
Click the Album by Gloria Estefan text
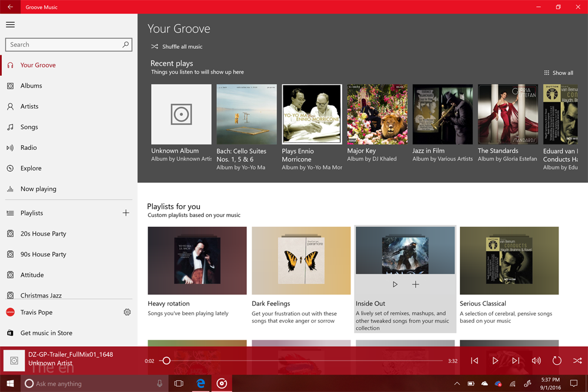(x=507, y=159)
